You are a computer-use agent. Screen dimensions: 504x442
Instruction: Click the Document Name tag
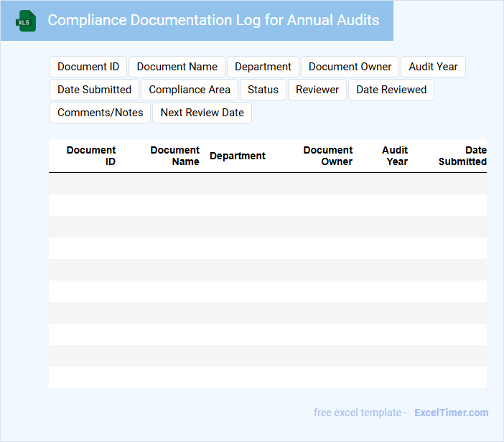click(177, 67)
